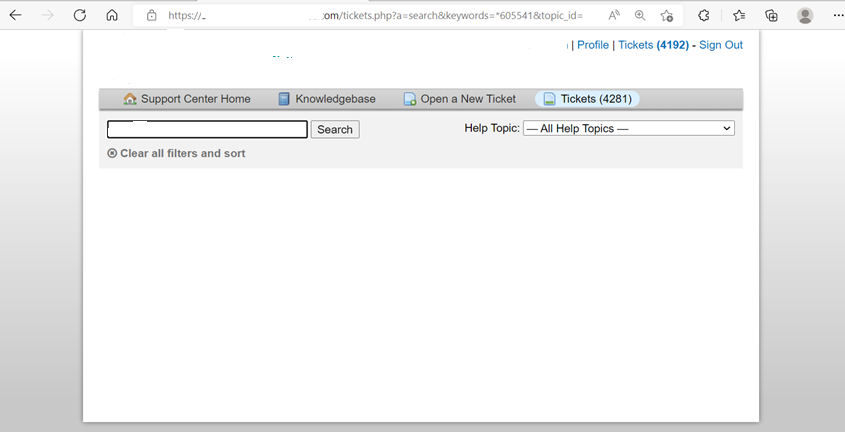Click the user profile avatar icon

pyautogui.click(x=805, y=16)
